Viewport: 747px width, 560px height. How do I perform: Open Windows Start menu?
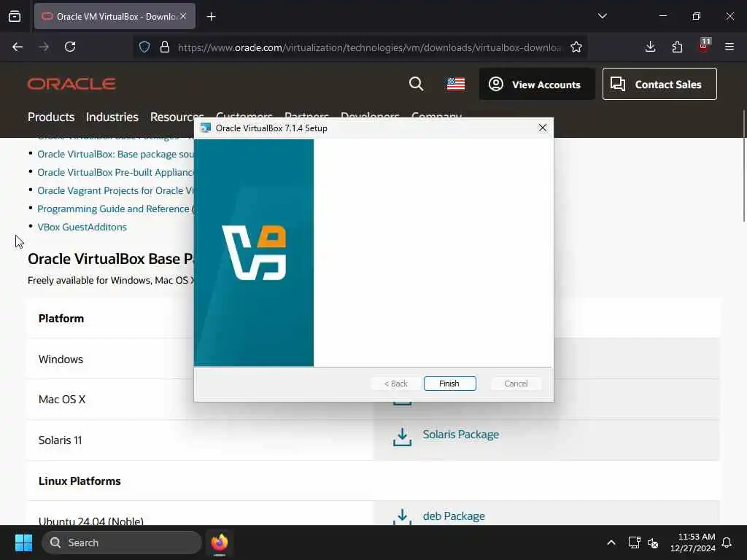(23, 542)
